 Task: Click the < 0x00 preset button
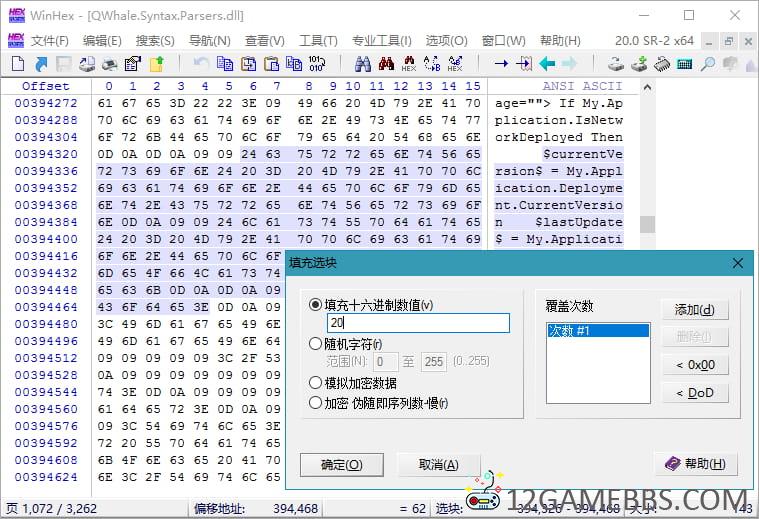click(x=695, y=365)
